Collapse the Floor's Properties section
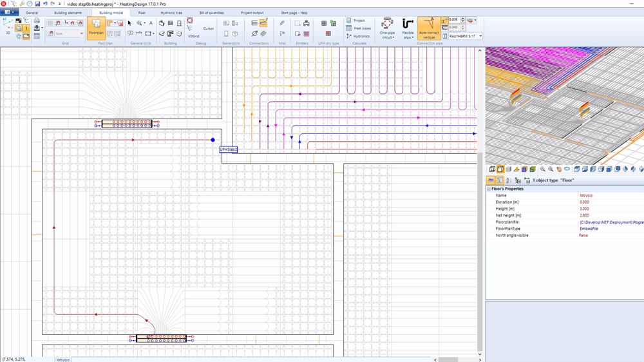Screen dimensions: 644x362 488,189
